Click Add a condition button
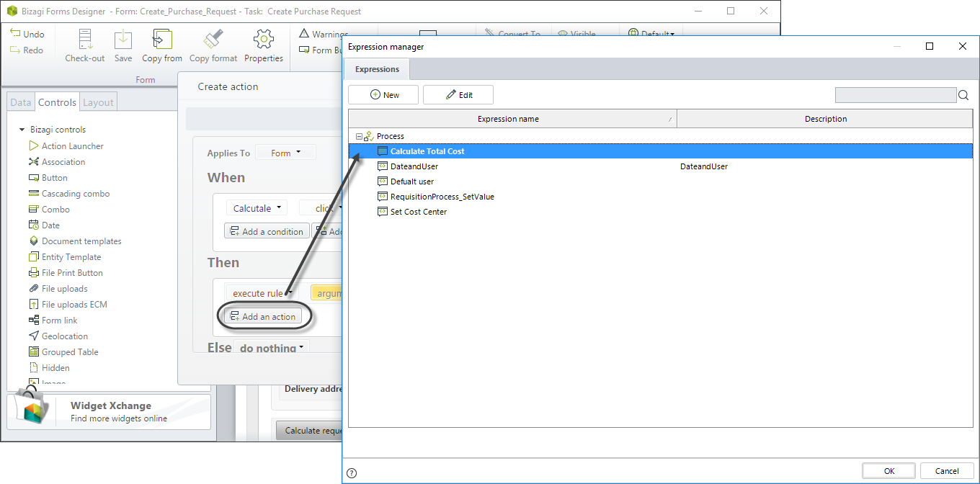 (267, 231)
